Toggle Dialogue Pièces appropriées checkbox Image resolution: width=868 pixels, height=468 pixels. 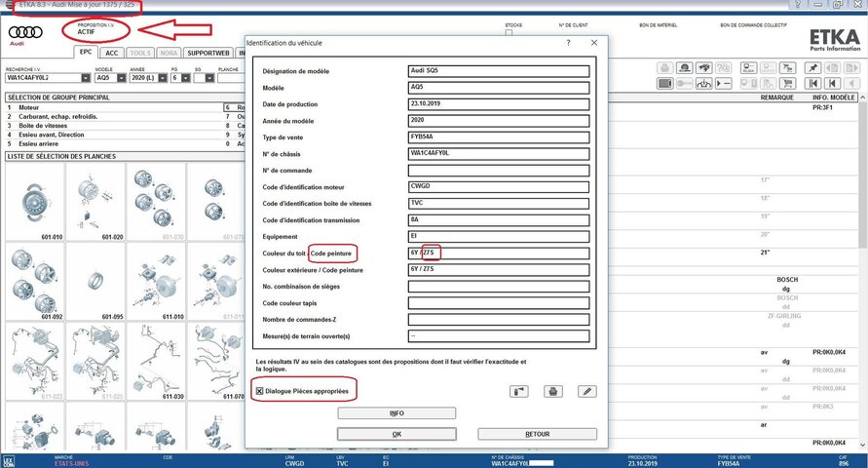(259, 391)
